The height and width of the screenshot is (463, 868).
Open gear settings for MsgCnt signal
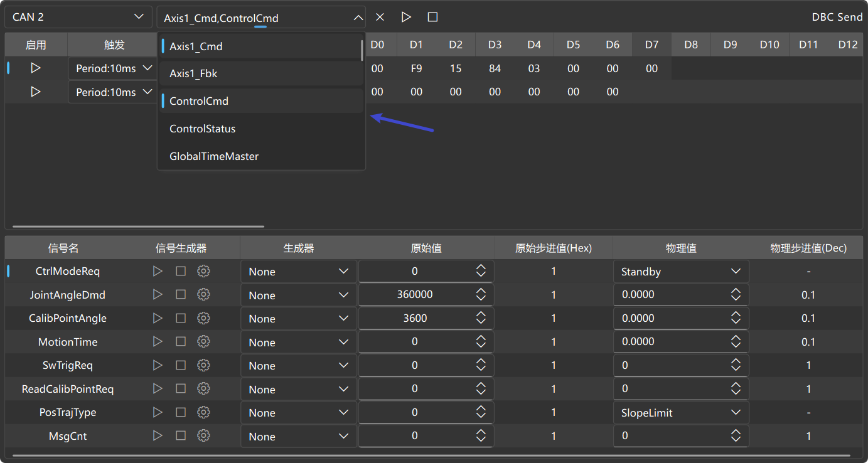(x=203, y=435)
